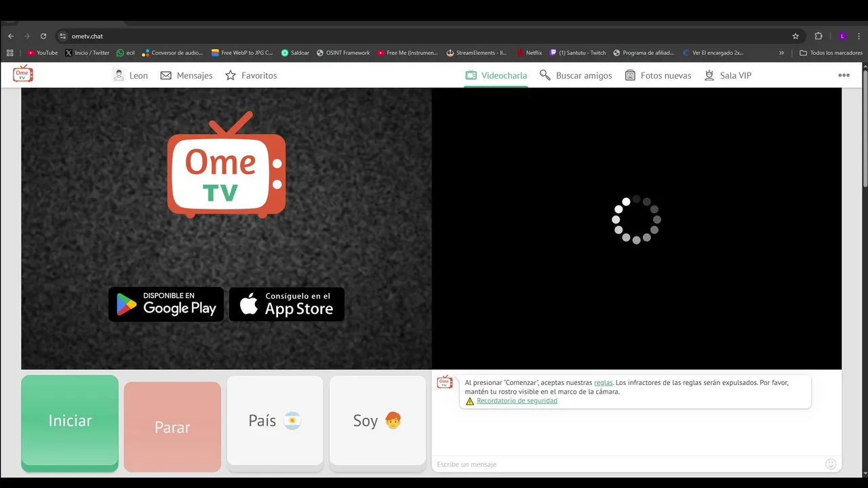Click the yellow warning triangle icon

coord(469,401)
